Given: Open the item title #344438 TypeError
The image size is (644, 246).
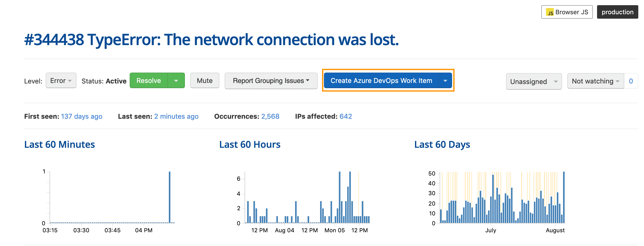Looking at the screenshot, I should [x=211, y=40].
